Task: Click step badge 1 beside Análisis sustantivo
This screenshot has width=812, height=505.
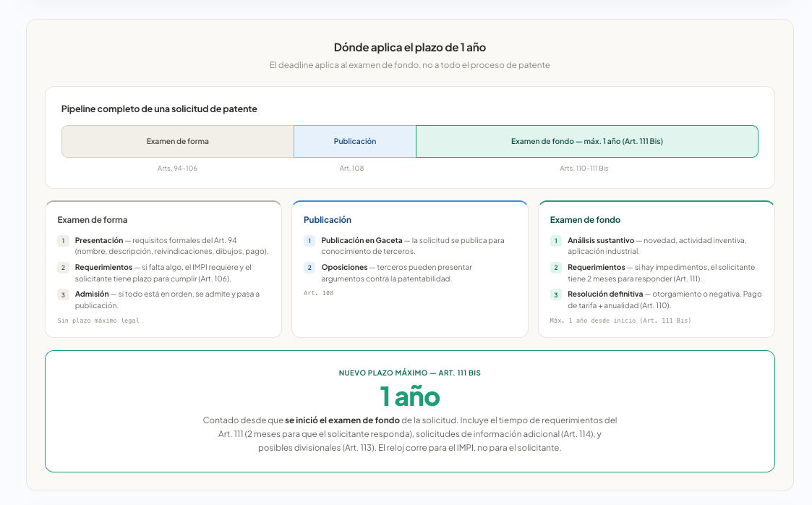Action: click(x=555, y=241)
